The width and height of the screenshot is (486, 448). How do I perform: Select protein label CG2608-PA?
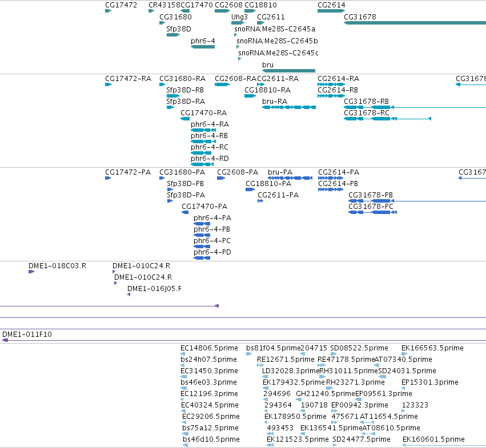coord(238,172)
